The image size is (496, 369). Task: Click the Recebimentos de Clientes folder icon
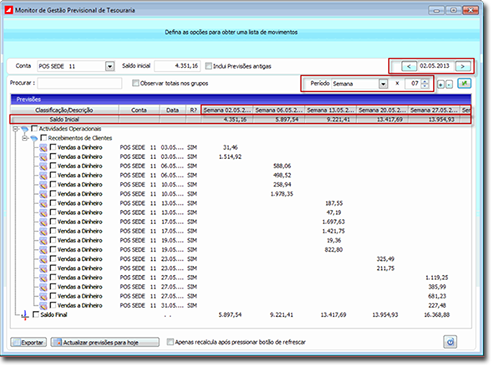pyautogui.click(x=34, y=138)
